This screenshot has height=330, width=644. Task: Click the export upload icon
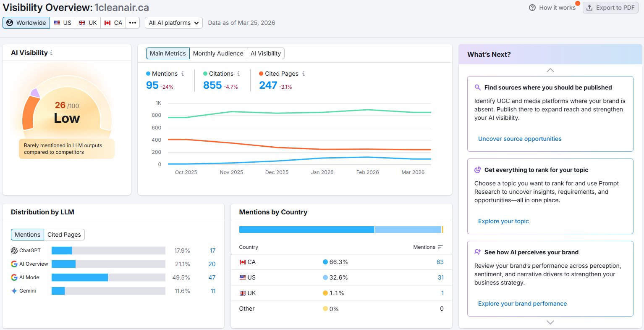tap(589, 8)
